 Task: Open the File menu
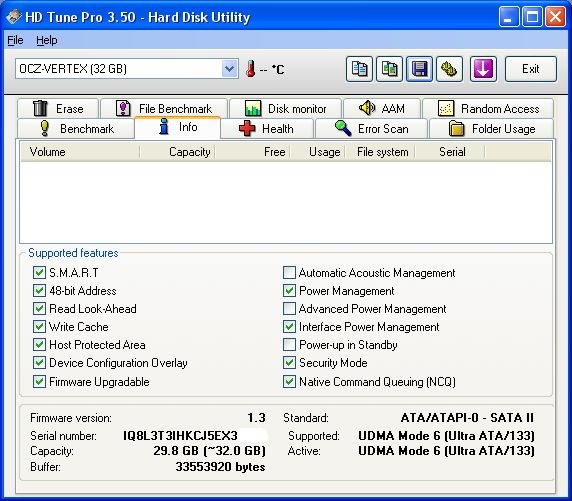click(15, 40)
